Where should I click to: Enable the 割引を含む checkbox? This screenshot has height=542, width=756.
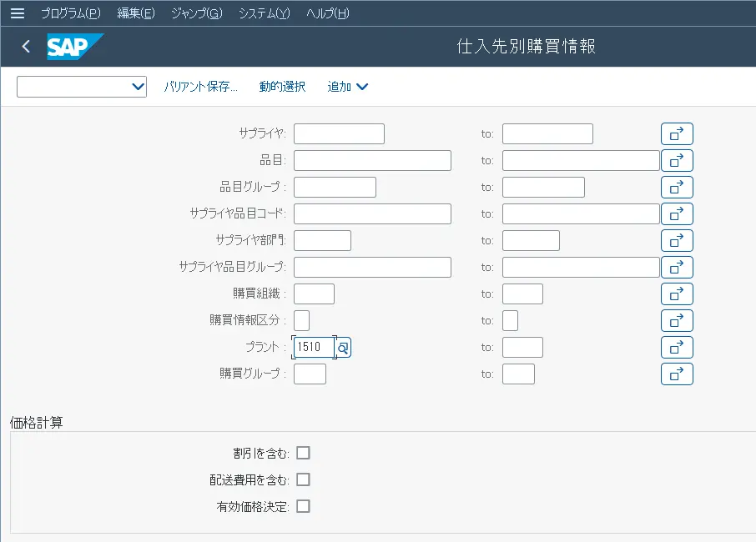(303, 453)
